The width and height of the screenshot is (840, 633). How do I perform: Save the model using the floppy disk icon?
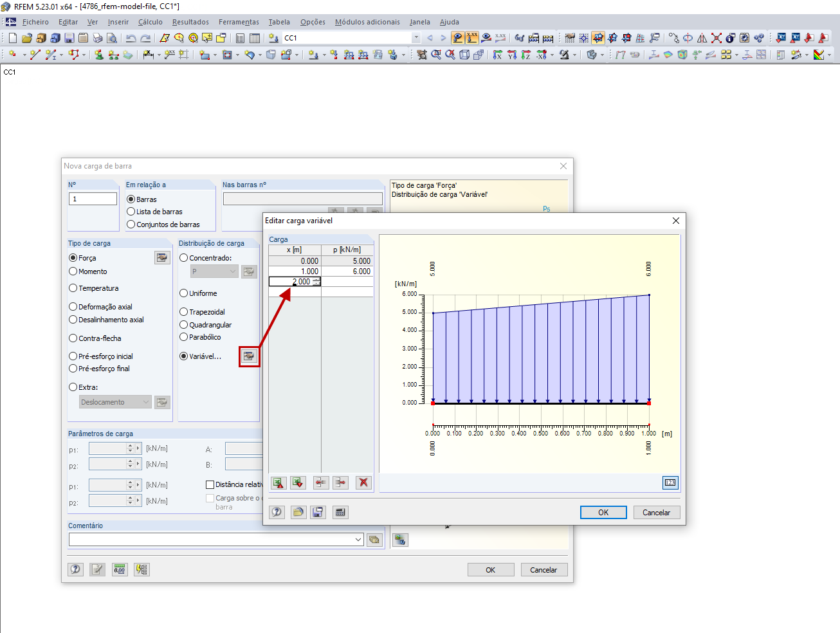click(69, 38)
